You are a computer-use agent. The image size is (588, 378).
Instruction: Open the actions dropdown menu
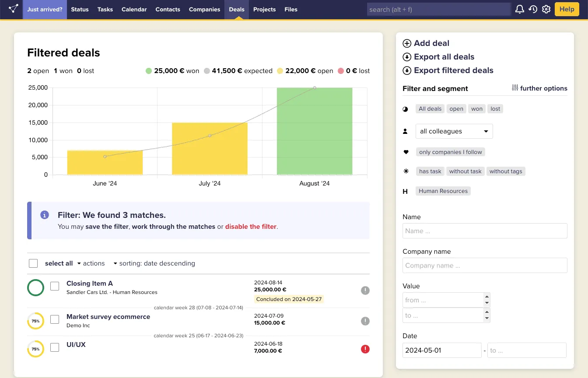pyautogui.click(x=91, y=263)
